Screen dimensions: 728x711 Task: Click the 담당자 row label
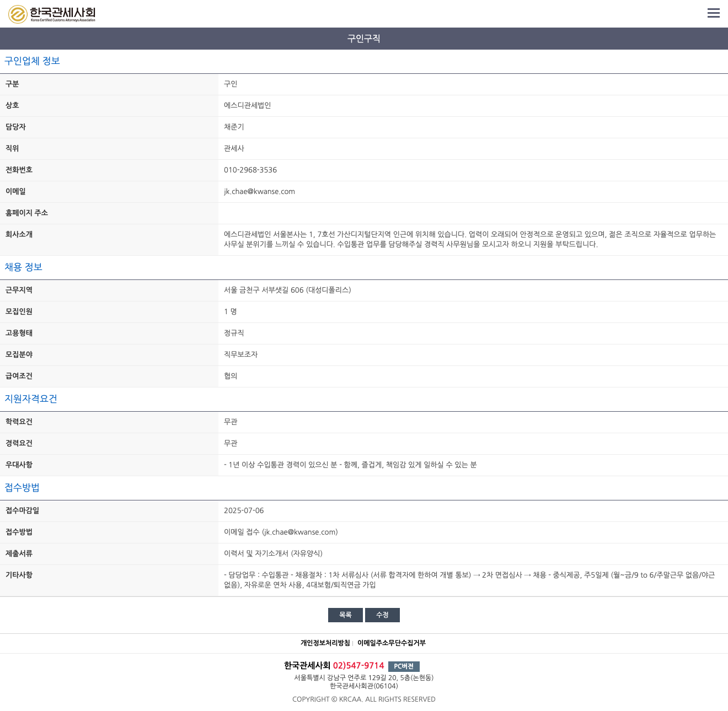tap(15, 127)
